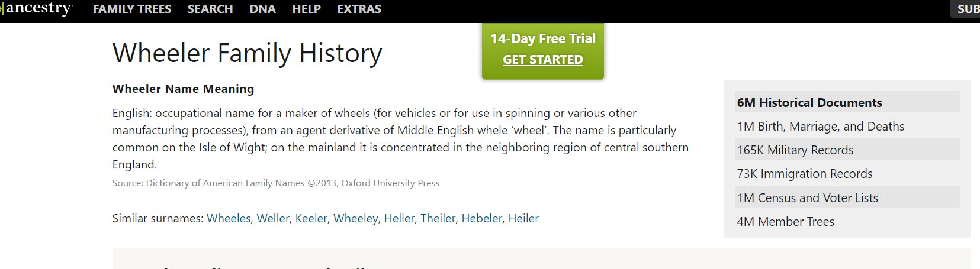Open the SEARCH menu
This screenshot has height=269, width=980.
click(x=210, y=9)
